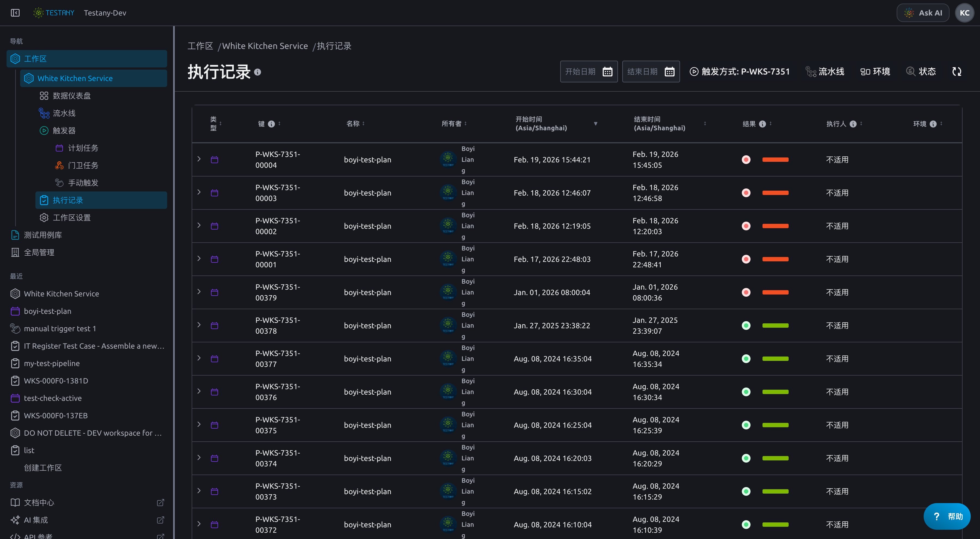Click info icon beside 执行记录 title
The image size is (980, 539).
258,72
